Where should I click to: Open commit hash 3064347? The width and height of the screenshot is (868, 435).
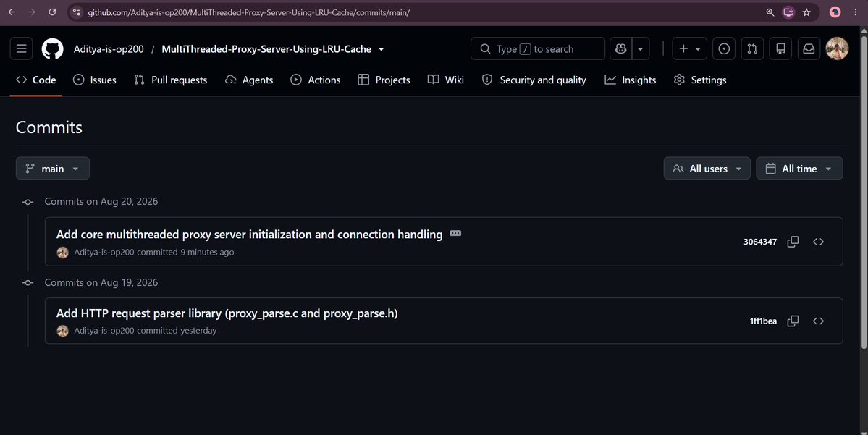coord(760,242)
